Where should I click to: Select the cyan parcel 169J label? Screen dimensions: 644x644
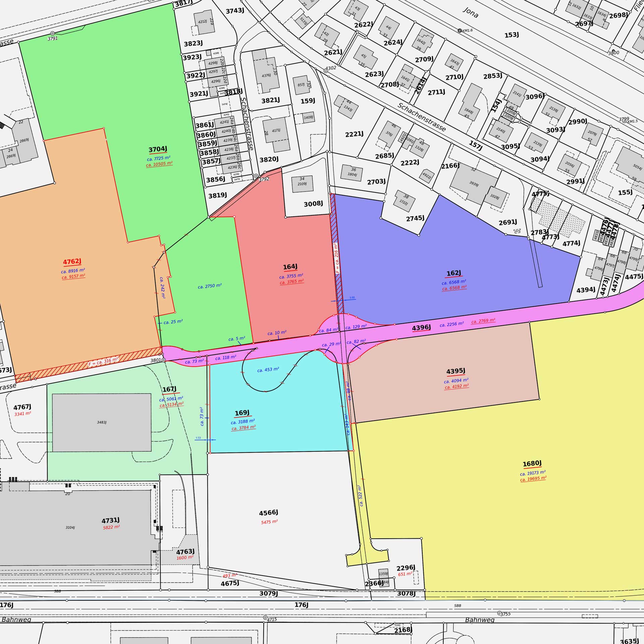coord(242,413)
